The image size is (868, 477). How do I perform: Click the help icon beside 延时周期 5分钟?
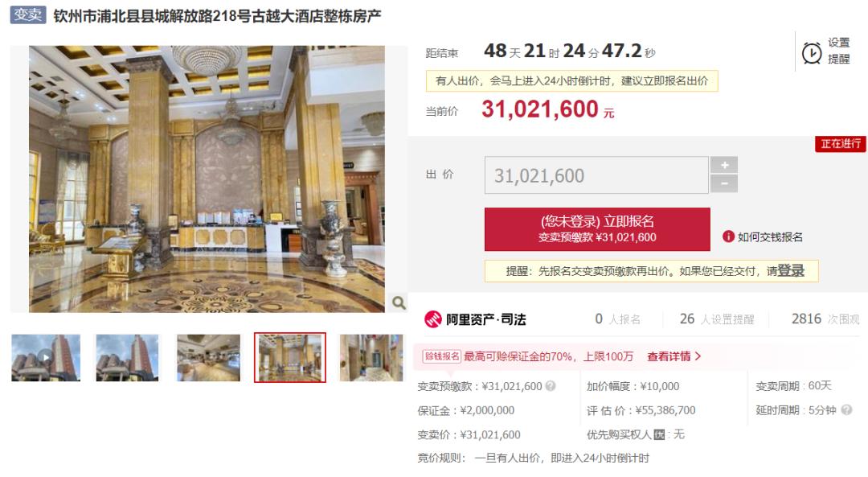coord(846,410)
